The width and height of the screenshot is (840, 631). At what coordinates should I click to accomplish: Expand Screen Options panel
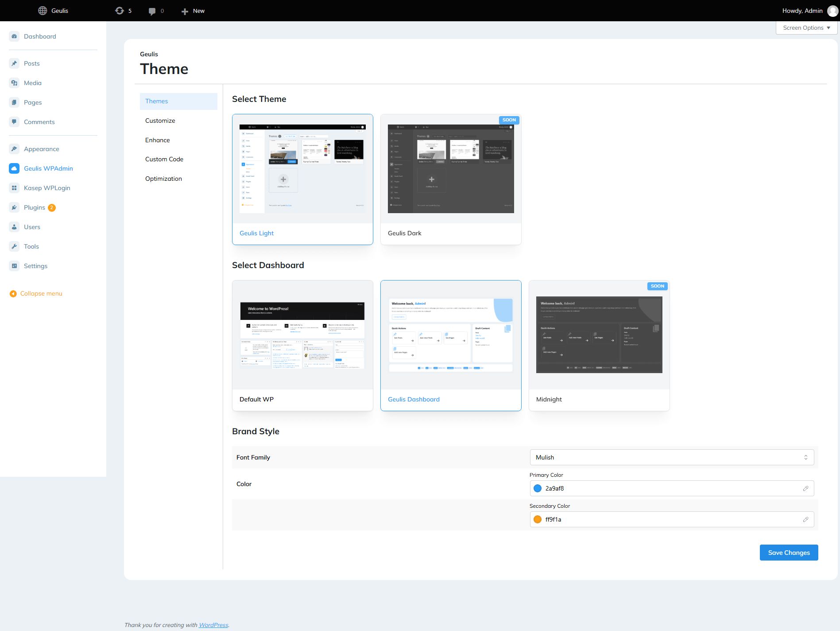click(806, 27)
